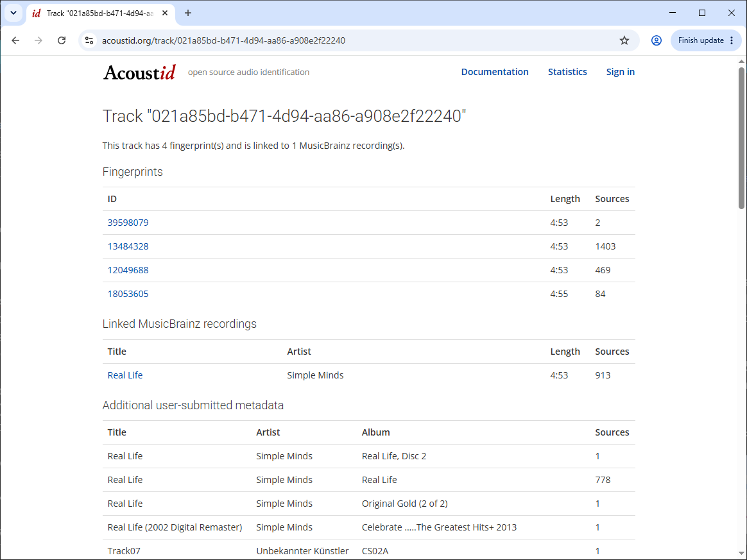Select the Track browser tab

click(100, 13)
